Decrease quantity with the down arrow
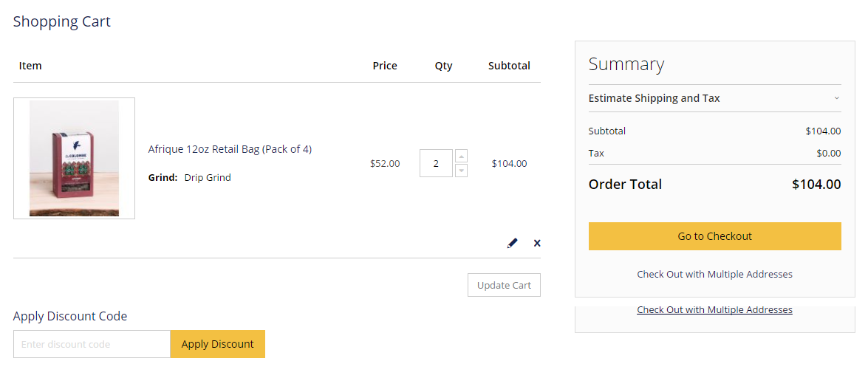 pos(462,171)
